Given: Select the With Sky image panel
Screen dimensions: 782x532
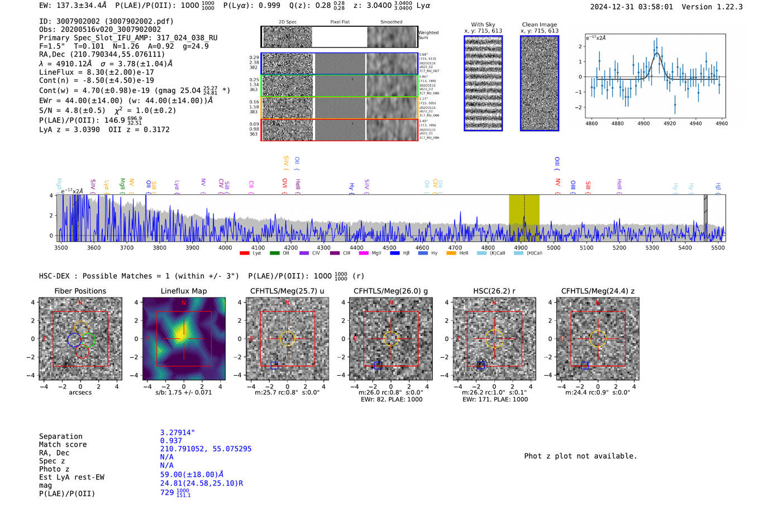Looking at the screenshot, I should (x=483, y=83).
